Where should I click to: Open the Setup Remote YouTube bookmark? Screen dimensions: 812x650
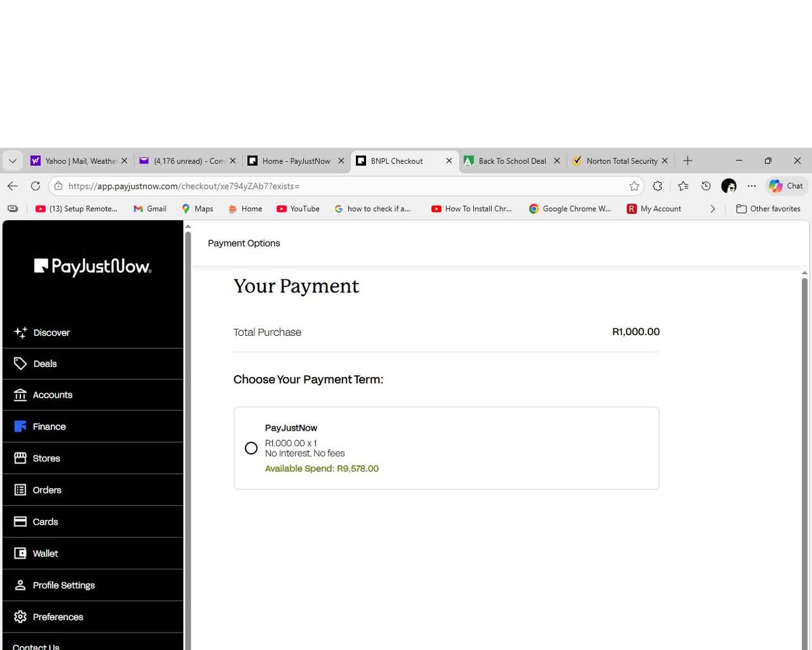[x=76, y=209]
